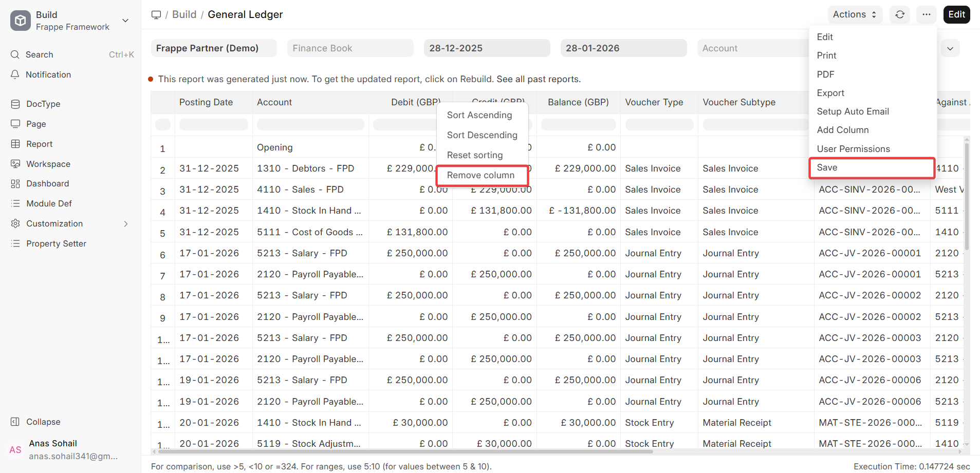This screenshot has height=473, width=980.
Task: Go to Build breadcrumb link
Action: pyautogui.click(x=184, y=14)
